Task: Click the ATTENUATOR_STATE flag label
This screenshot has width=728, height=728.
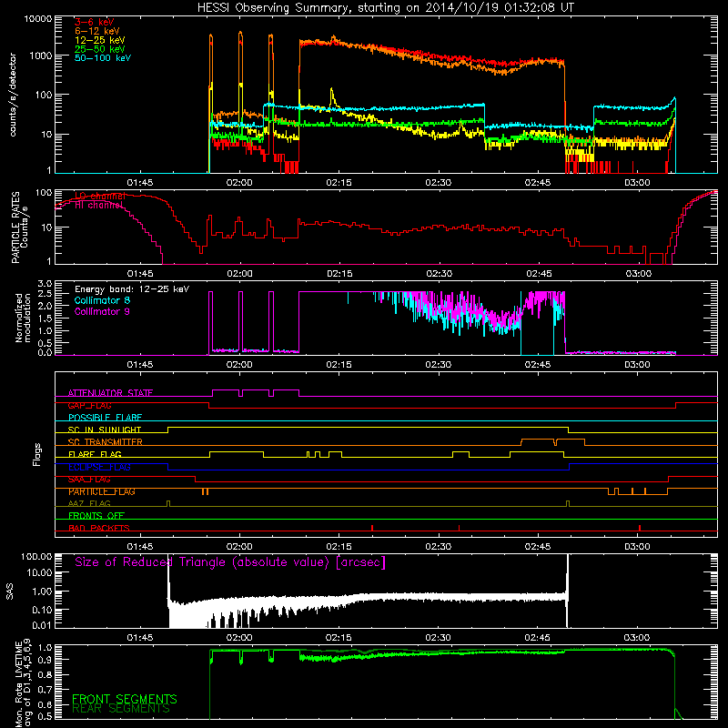Action: [x=110, y=393]
